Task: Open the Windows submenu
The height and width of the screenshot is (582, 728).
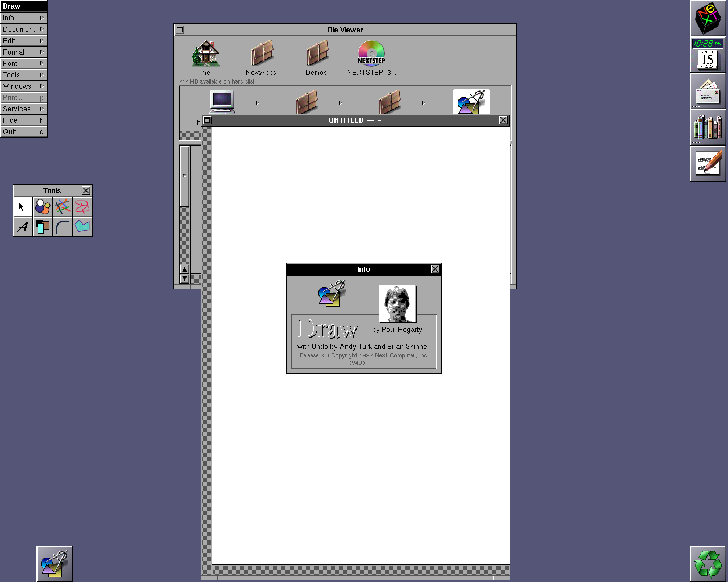Action: [x=23, y=86]
